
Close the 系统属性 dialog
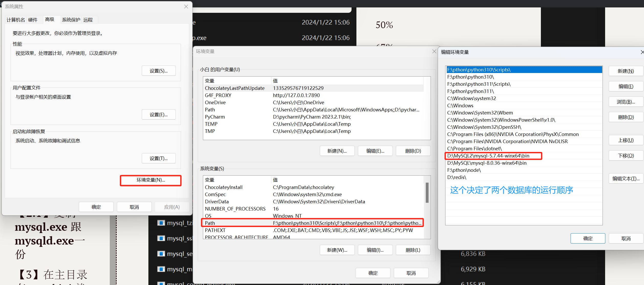click(x=186, y=7)
